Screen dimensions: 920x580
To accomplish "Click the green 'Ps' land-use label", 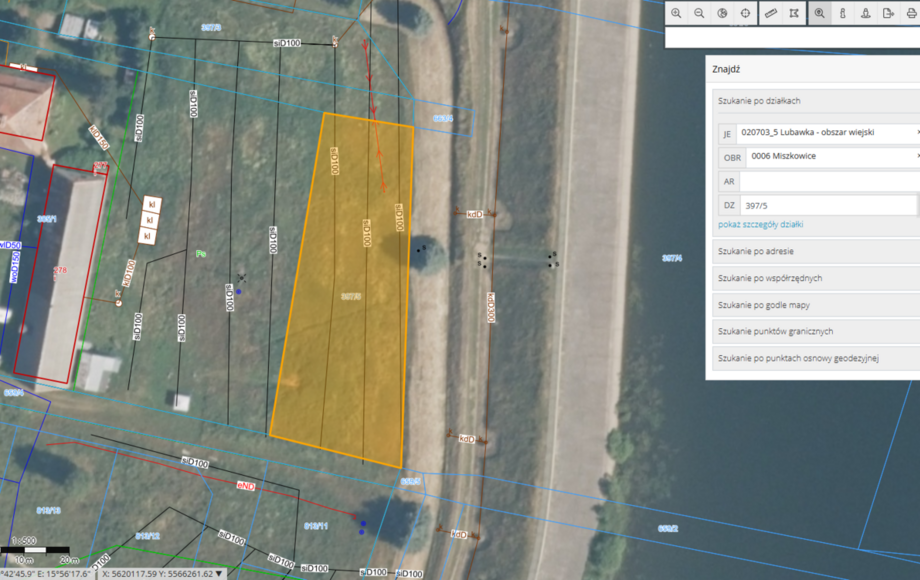I will pos(201,254).
